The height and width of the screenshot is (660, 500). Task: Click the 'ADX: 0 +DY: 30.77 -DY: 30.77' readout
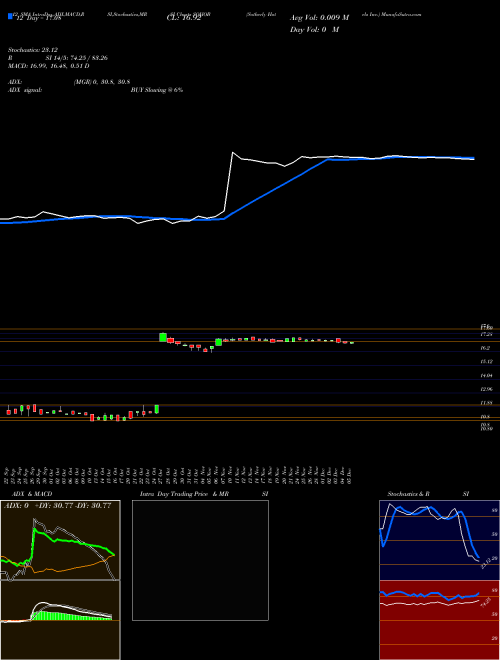[x=58, y=505]
